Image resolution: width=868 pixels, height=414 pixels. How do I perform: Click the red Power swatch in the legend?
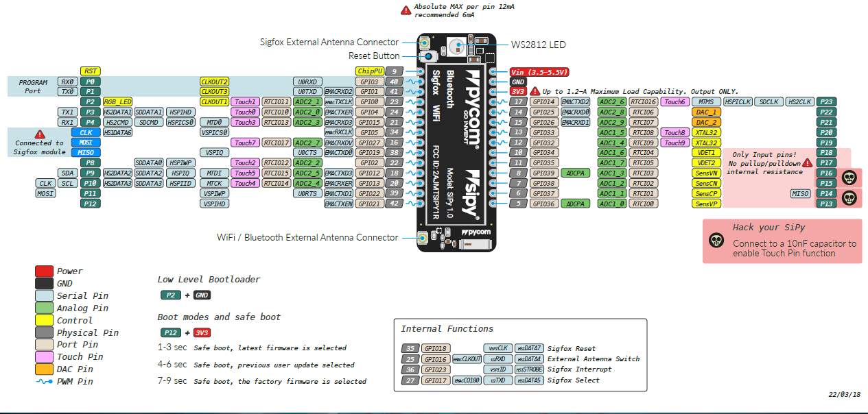click(44, 271)
